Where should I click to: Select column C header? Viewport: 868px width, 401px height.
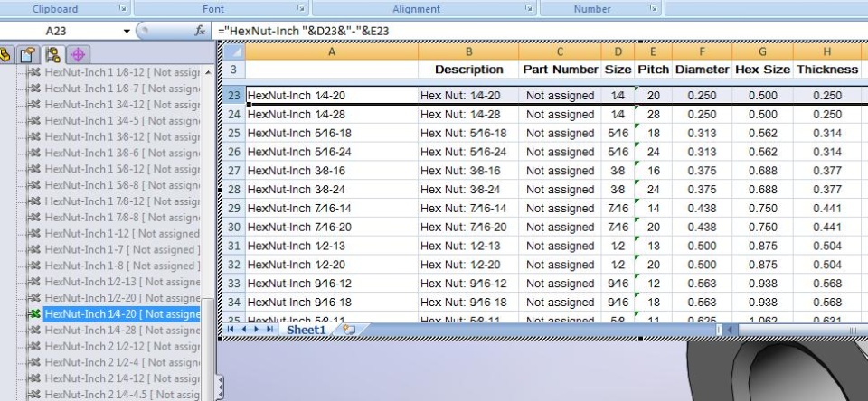click(x=560, y=51)
